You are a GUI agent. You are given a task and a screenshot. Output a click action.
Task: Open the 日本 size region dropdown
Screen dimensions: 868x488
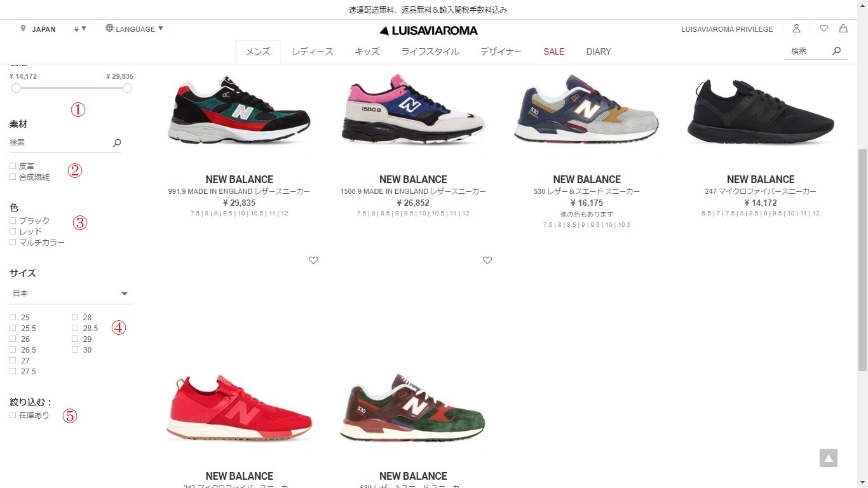tap(71, 294)
